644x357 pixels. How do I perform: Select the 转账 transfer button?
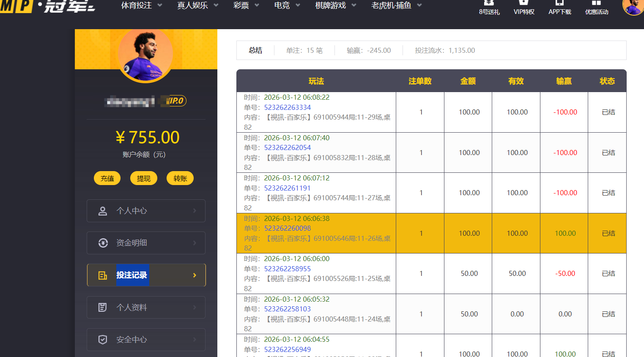(180, 178)
